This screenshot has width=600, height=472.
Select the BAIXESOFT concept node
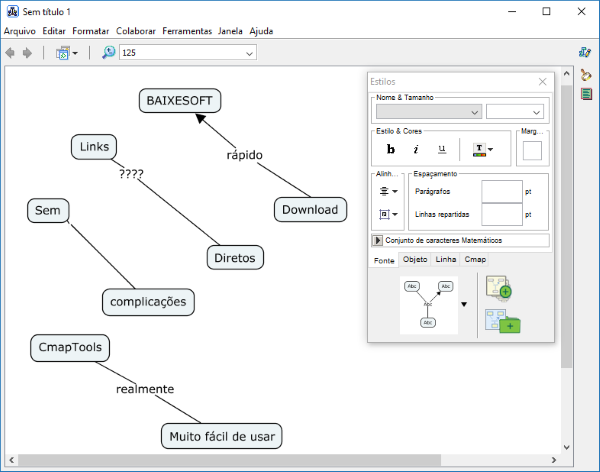pos(180,101)
